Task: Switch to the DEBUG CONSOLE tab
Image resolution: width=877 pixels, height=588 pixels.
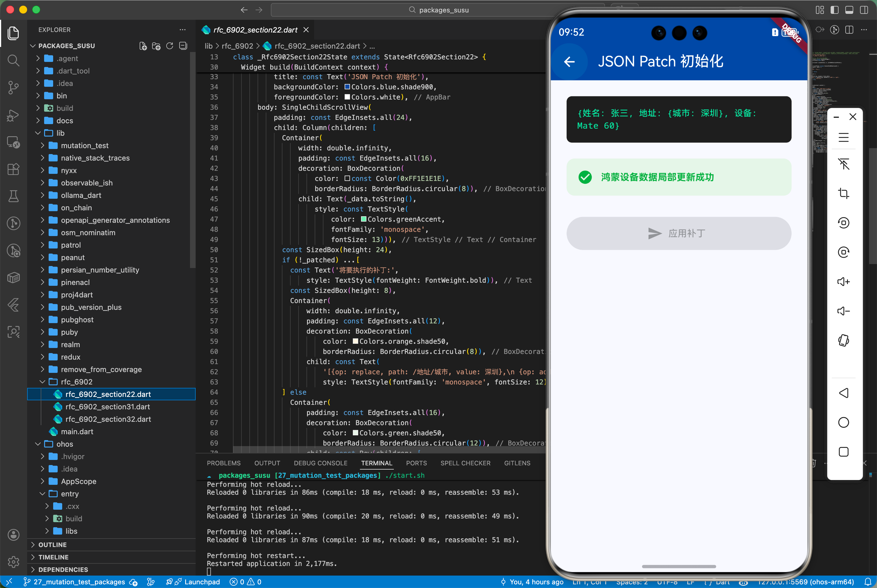Action: click(320, 463)
